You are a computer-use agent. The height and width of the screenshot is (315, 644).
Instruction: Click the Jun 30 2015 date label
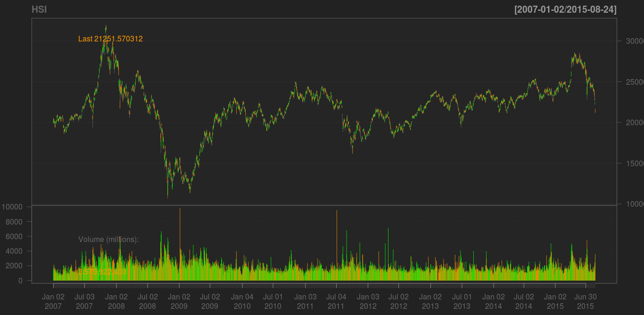pos(586,301)
